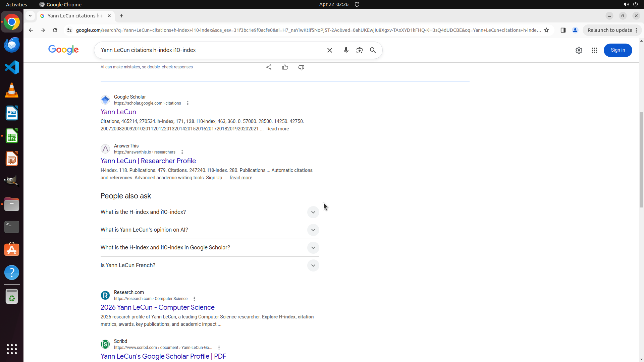Click the search query input field

tap(211, 50)
